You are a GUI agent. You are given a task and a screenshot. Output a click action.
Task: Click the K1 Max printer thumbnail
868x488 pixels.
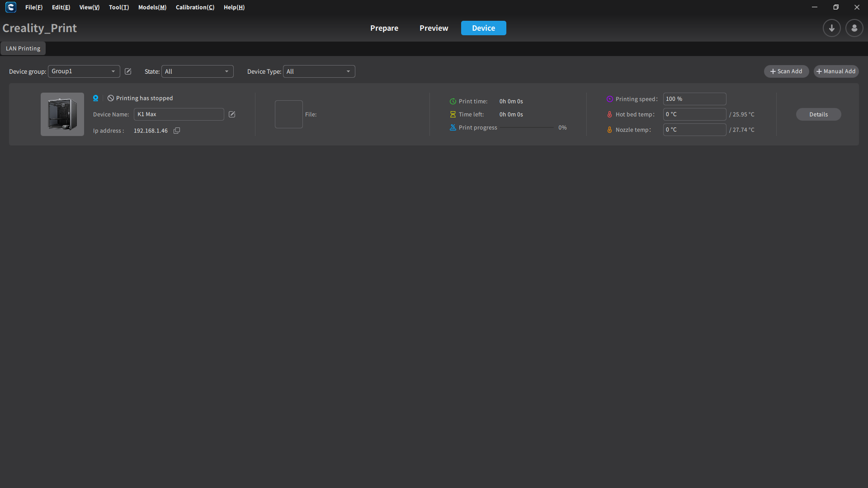click(62, 114)
